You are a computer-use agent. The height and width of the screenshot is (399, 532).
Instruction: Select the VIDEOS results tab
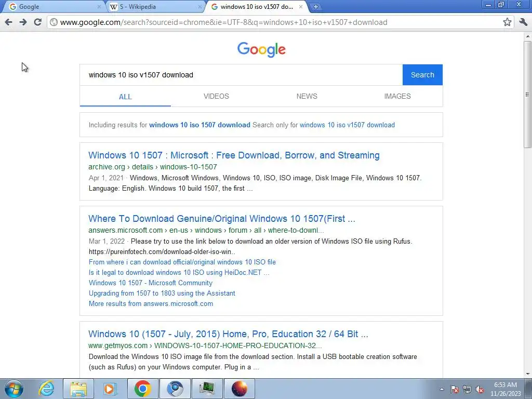[x=216, y=96]
